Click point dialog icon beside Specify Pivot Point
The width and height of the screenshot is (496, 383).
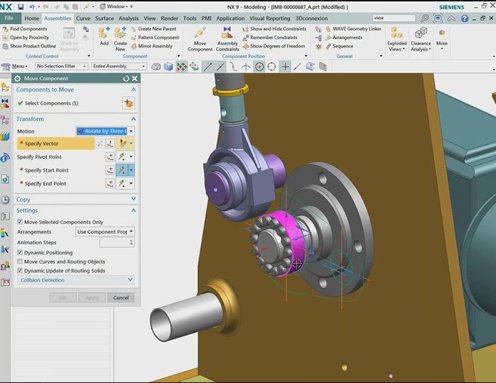tap(110, 157)
